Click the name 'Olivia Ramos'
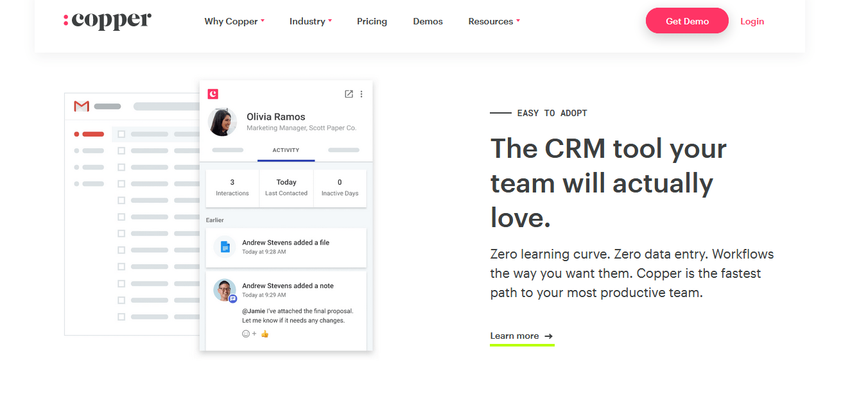The height and width of the screenshot is (419, 868). pyautogui.click(x=276, y=117)
